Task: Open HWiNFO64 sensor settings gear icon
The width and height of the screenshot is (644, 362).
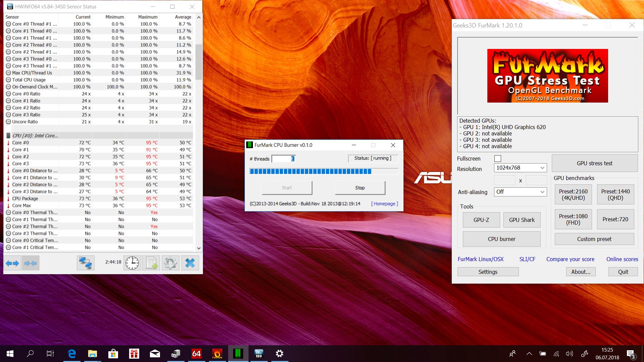Action: [x=170, y=263]
